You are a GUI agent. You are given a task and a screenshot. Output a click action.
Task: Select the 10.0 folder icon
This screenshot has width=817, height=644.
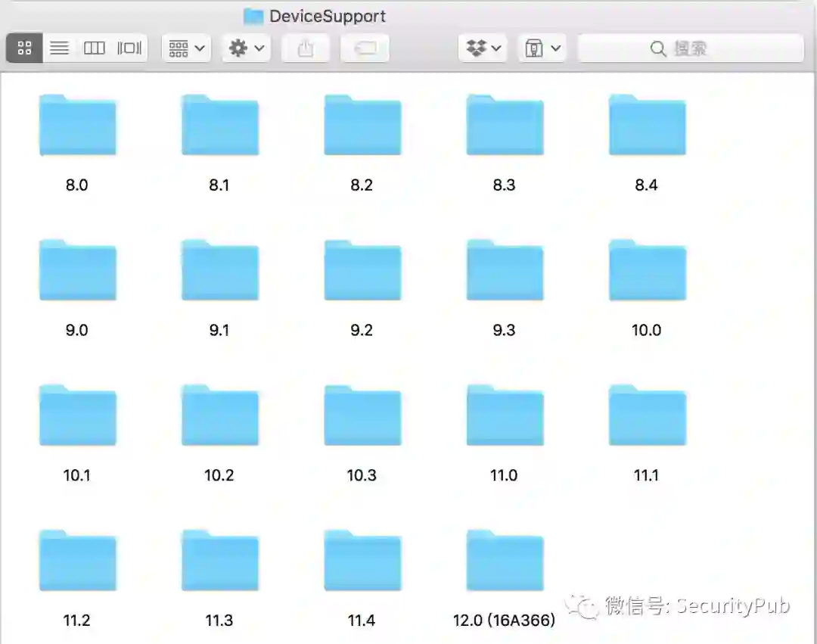tap(647, 270)
